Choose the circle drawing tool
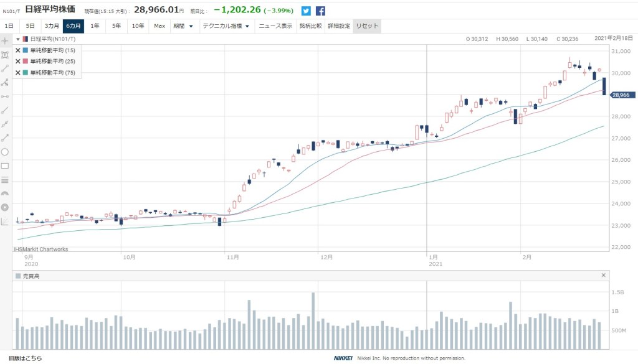This screenshot has width=638, height=364. click(5, 152)
